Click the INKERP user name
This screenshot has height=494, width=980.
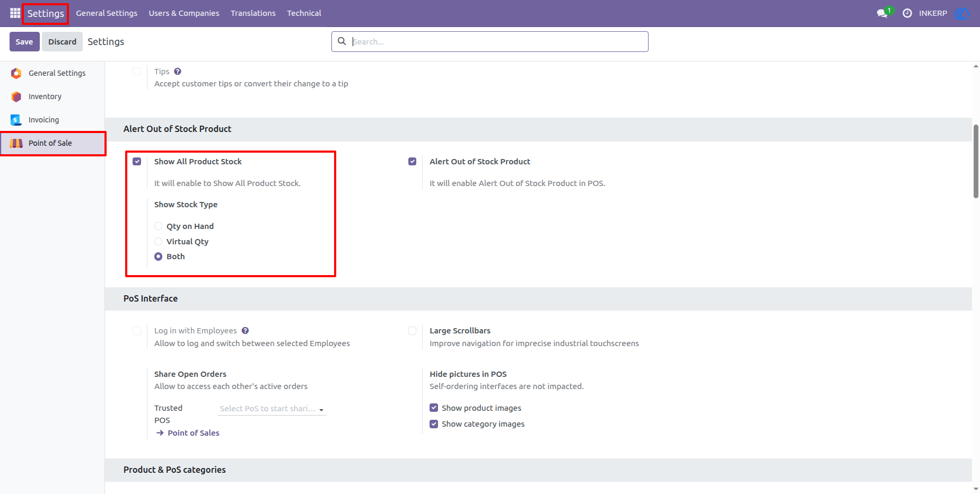[x=933, y=13]
